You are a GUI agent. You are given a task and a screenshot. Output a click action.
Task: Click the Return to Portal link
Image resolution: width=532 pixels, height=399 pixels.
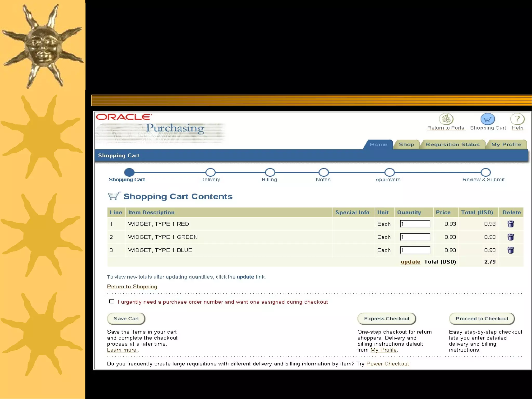click(x=446, y=128)
